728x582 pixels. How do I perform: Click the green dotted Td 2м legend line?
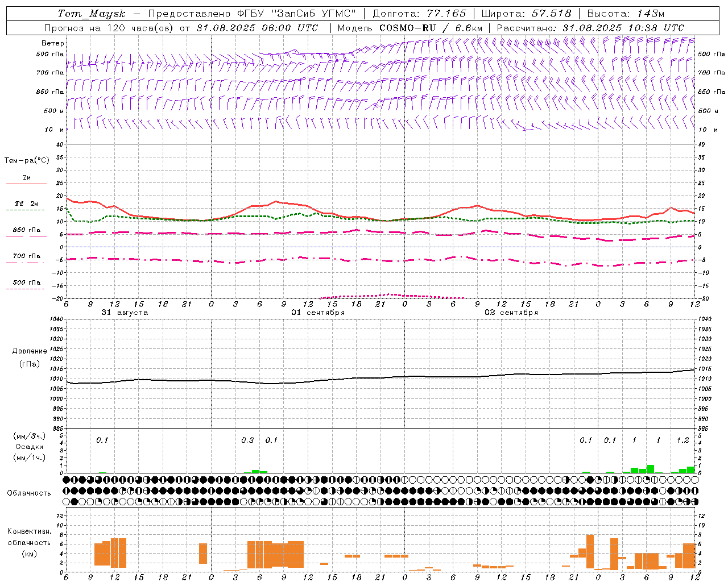(25, 210)
